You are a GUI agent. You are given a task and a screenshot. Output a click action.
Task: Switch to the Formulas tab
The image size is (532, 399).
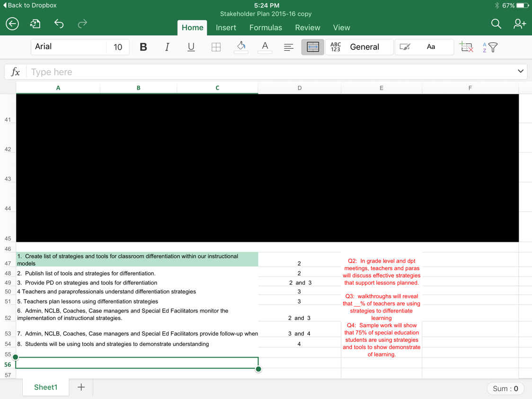point(266,27)
